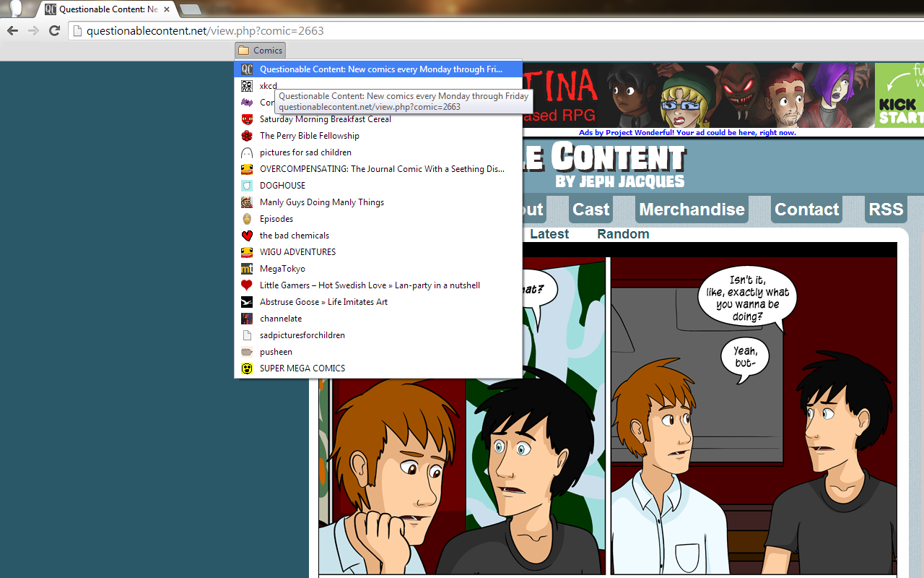
Task: Open the Saturday Morning Breakfast Cereal bookmark
Action: [x=326, y=118]
